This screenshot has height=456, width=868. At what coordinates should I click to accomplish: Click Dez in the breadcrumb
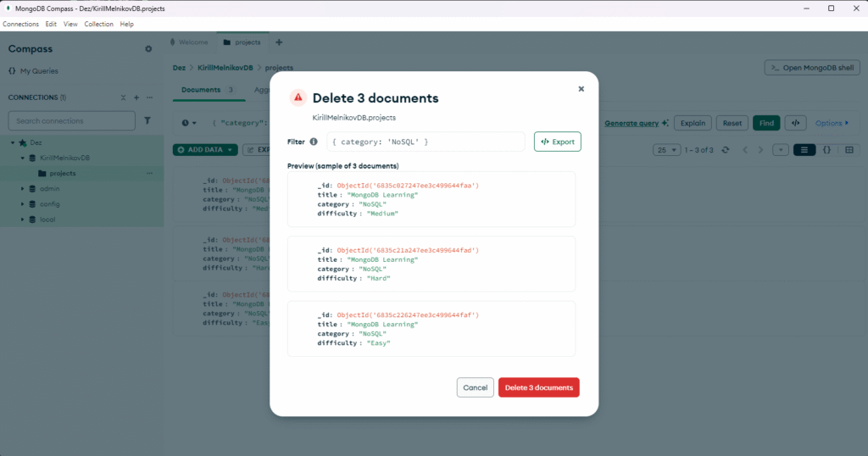(179, 68)
